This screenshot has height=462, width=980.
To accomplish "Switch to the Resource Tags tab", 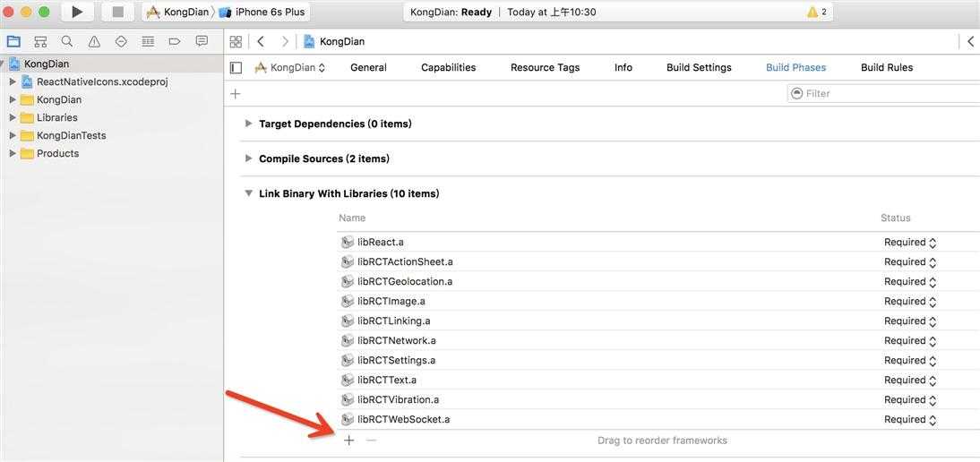I will 545,67.
